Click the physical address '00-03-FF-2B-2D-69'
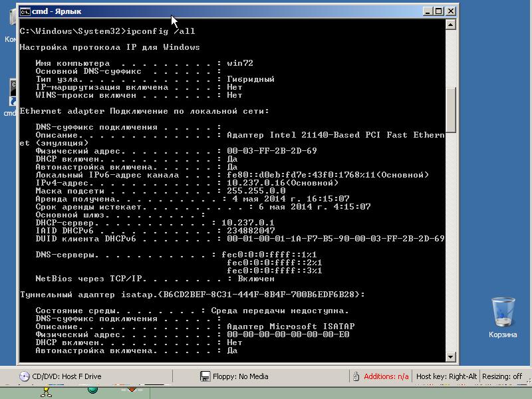 pyautogui.click(x=272, y=151)
